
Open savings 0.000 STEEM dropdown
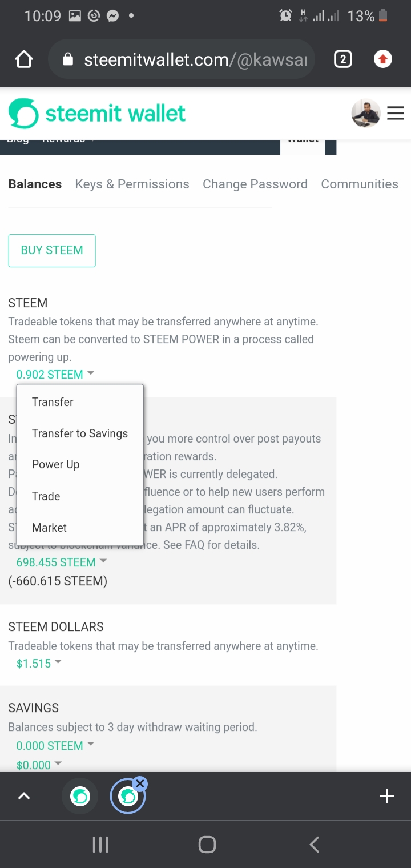click(55, 746)
